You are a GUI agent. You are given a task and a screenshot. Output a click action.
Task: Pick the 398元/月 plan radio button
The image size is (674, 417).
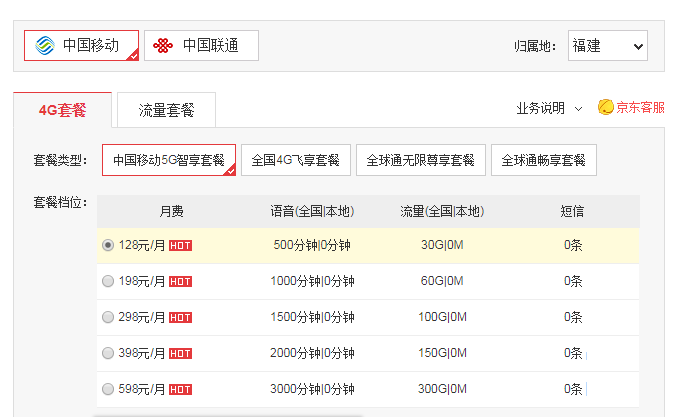[x=108, y=353]
